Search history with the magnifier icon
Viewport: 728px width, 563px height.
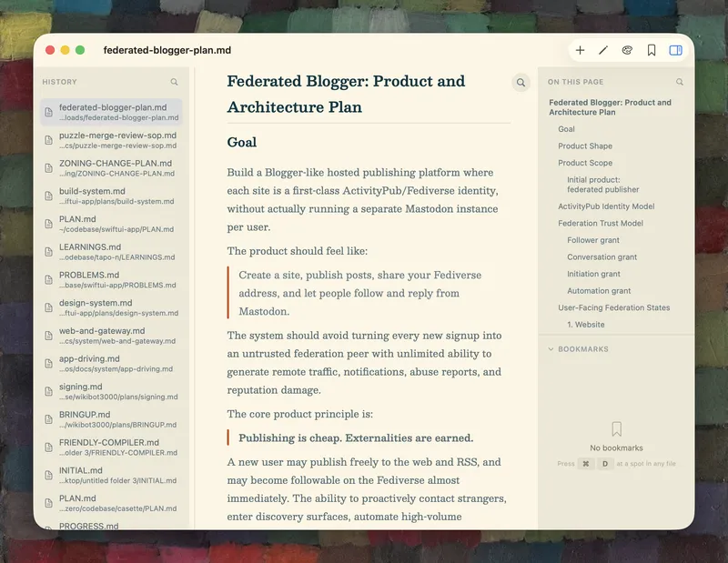(x=174, y=82)
